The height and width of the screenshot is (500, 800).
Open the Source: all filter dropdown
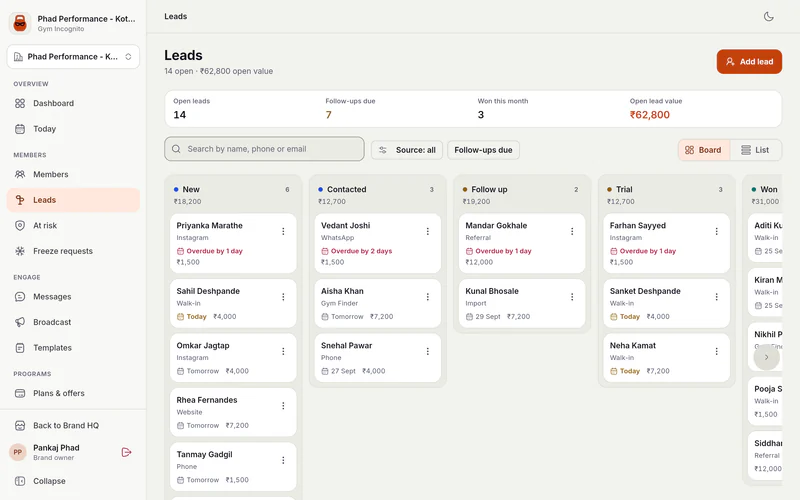point(407,150)
